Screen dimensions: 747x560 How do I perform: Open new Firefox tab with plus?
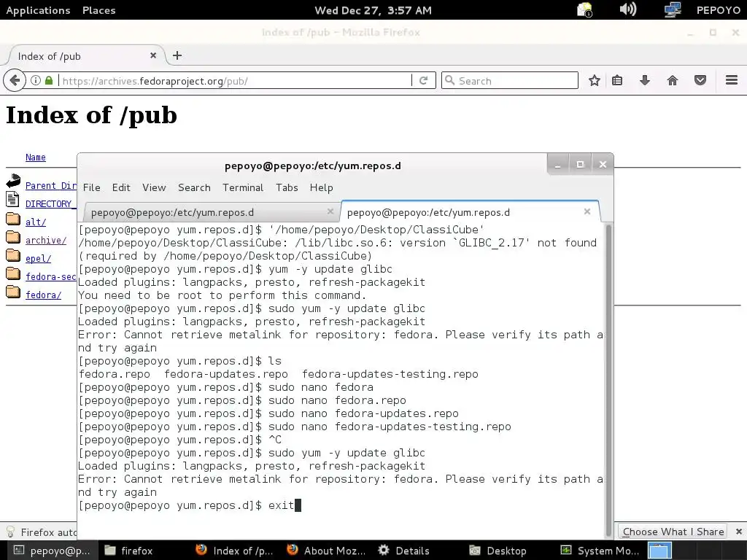177,55
